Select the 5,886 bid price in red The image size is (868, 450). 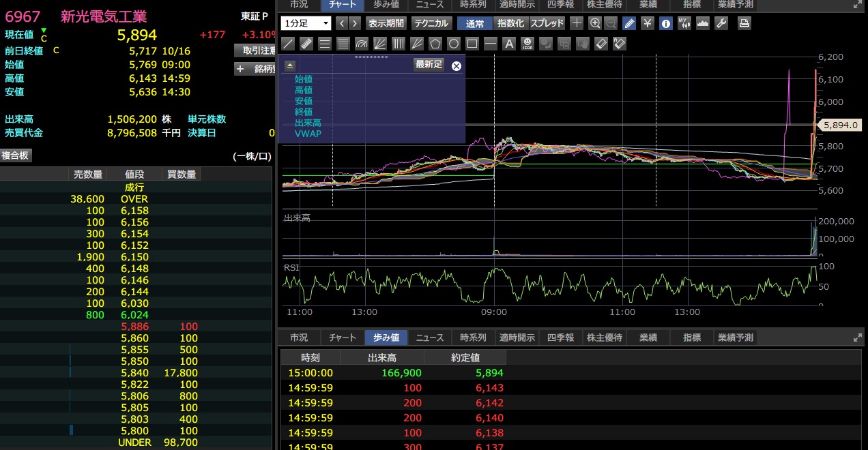click(134, 327)
